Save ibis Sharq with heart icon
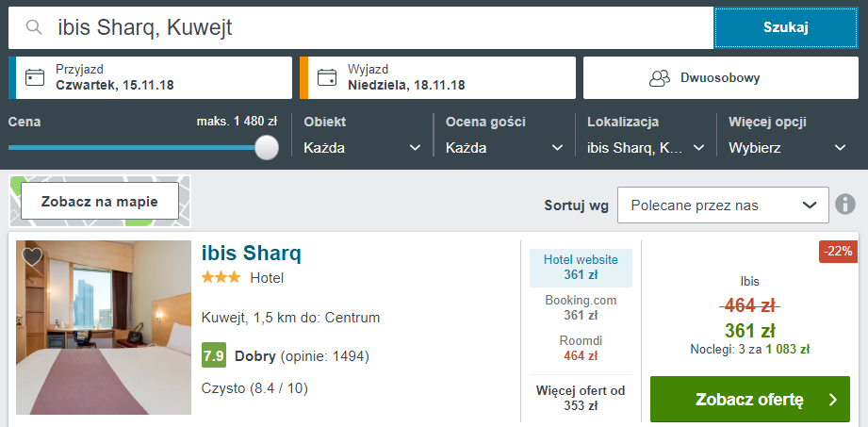 tap(32, 256)
